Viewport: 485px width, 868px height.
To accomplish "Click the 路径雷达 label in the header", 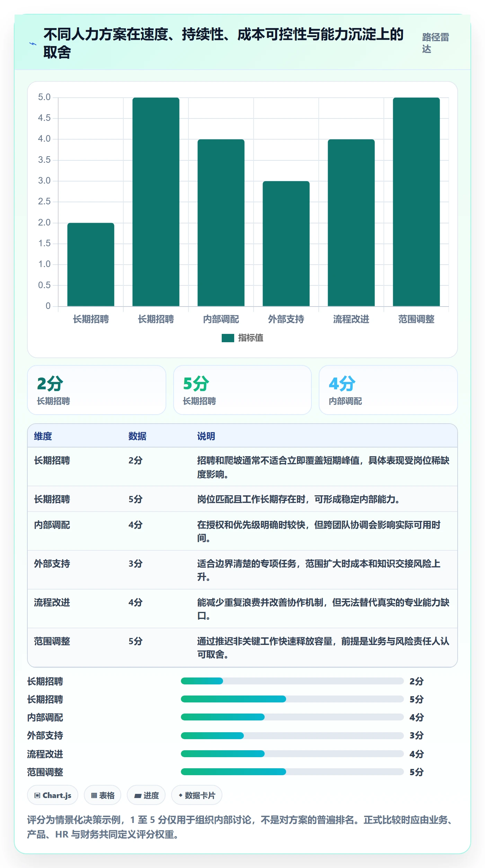I will (x=435, y=43).
